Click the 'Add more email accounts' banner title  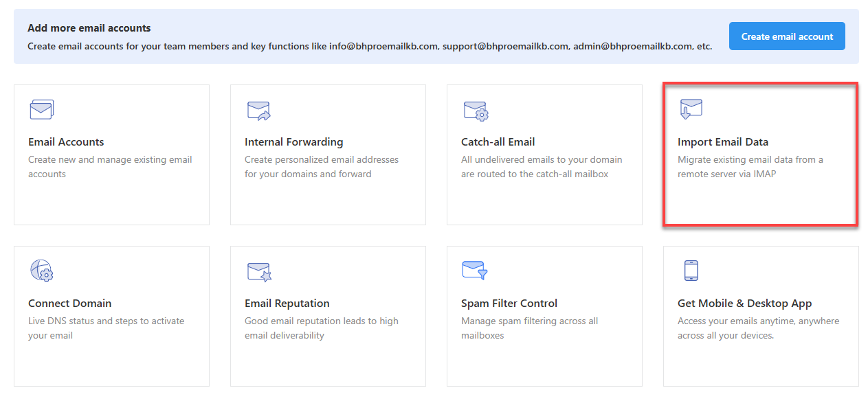point(89,28)
